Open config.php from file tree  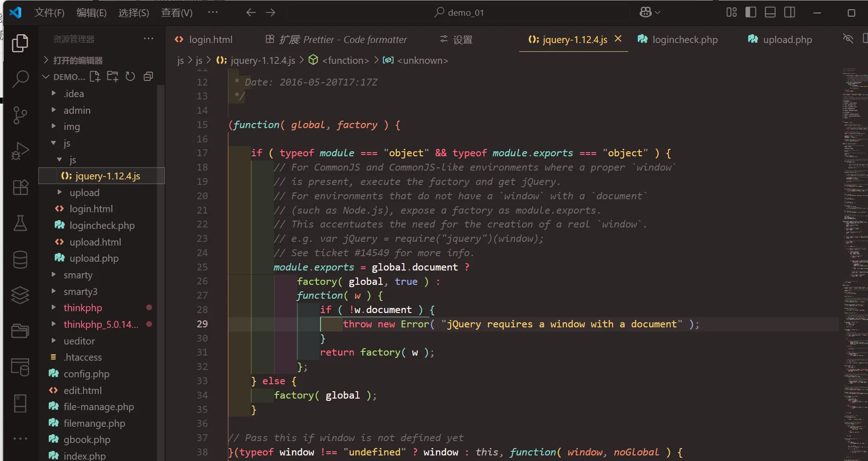pyautogui.click(x=86, y=374)
